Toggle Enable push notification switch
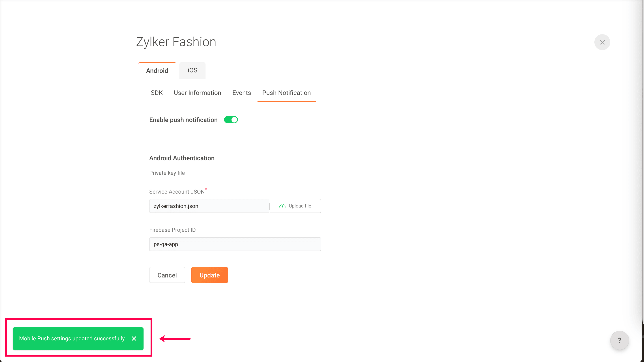644x362 pixels. pyautogui.click(x=231, y=120)
